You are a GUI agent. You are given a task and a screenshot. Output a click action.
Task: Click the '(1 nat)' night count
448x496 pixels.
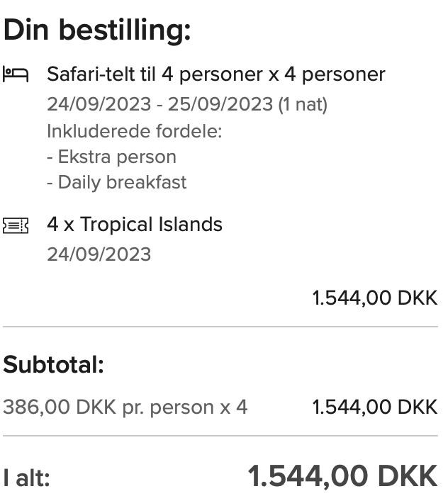[x=303, y=105]
